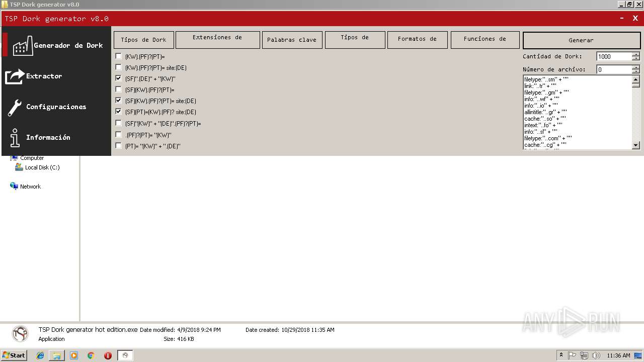Open the file explorer taskbar icon

point(57,355)
